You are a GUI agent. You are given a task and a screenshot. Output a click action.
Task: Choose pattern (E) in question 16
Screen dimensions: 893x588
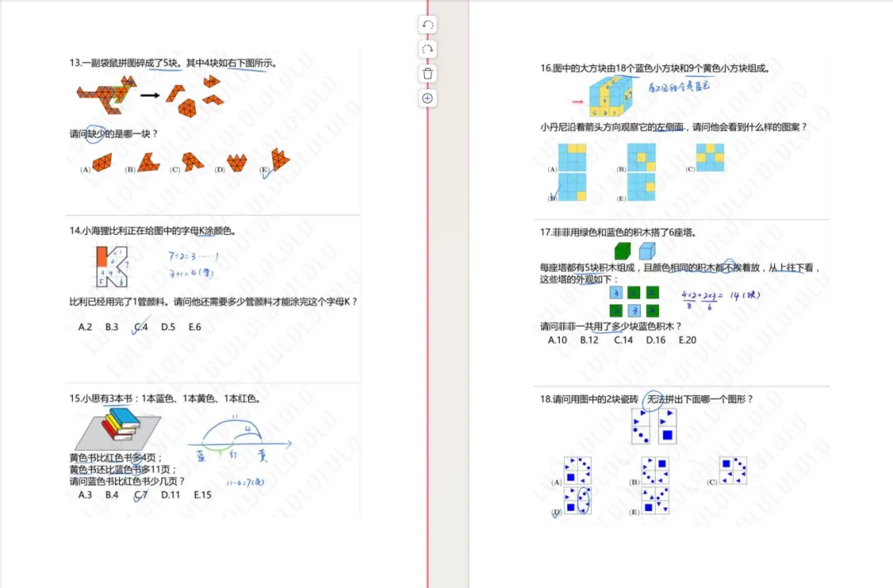pos(642,187)
